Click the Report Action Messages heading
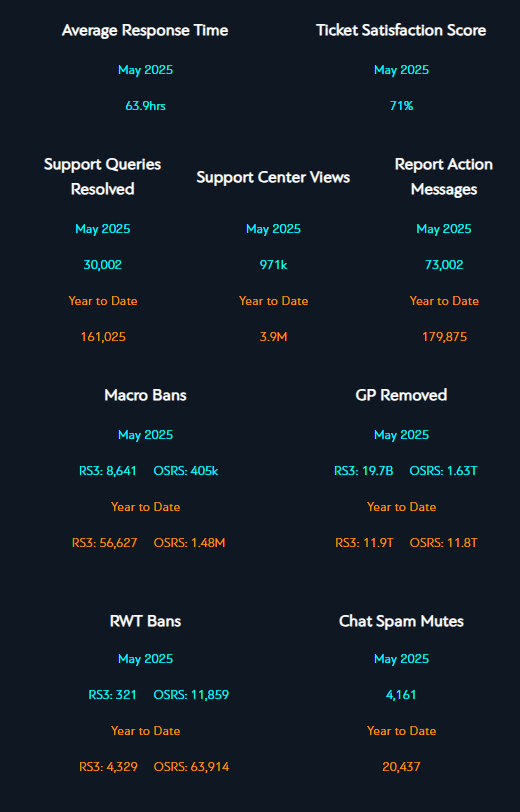The width and height of the screenshot is (520, 812). (444, 177)
